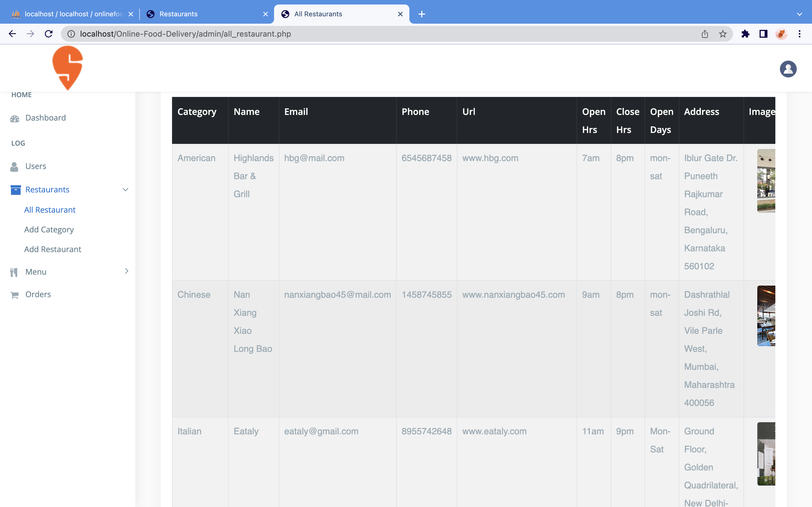Open Add Category link

49,230
